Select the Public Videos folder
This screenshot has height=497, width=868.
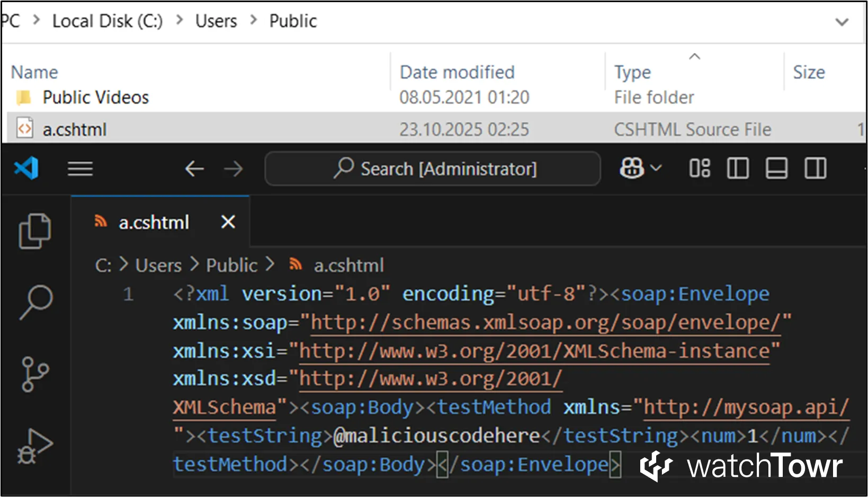pyautogui.click(x=95, y=97)
